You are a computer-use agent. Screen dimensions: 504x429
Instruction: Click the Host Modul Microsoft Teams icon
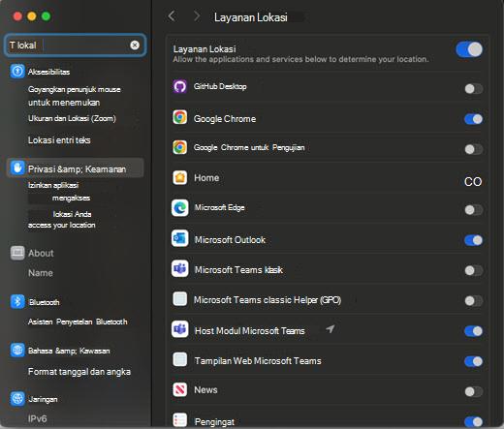(180, 329)
